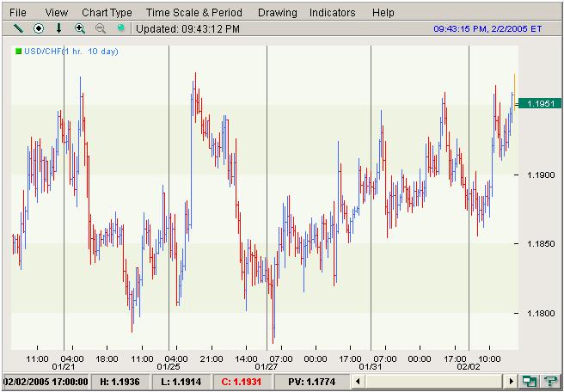Click the PV: 1.1774 status field
This screenshot has width=564, height=392.
312,382
